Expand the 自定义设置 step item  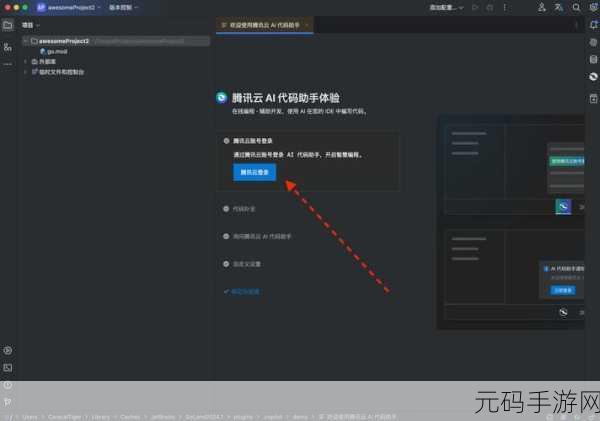pos(242,264)
